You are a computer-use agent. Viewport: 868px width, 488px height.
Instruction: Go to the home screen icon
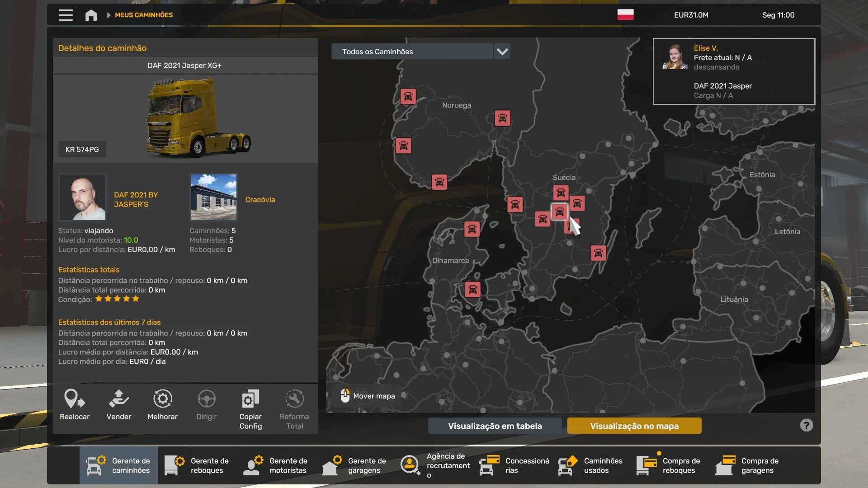(91, 15)
